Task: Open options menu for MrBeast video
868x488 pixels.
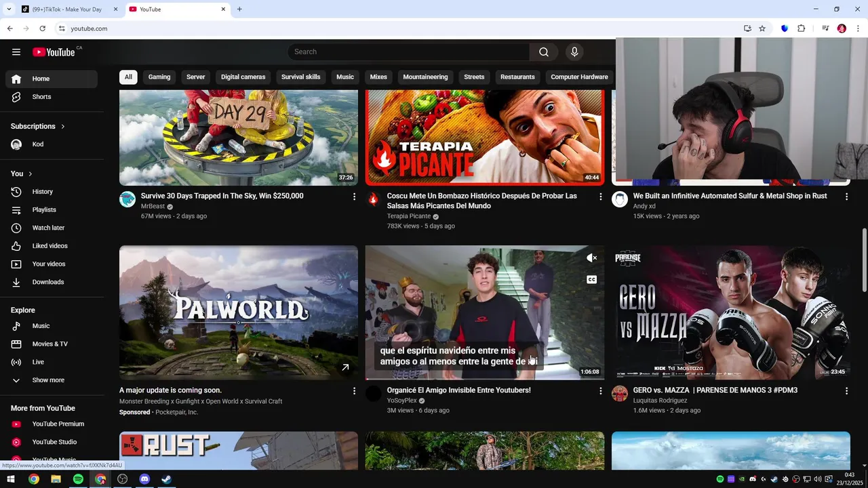Action: point(354,197)
